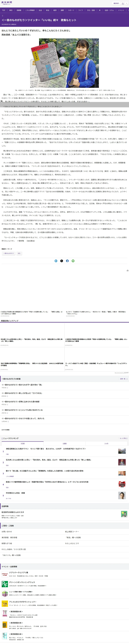Image resolution: width=129 pixels, height=644 pixels.
Task: Open 「発言」欄への投稿 link
Action: (73, 538)
